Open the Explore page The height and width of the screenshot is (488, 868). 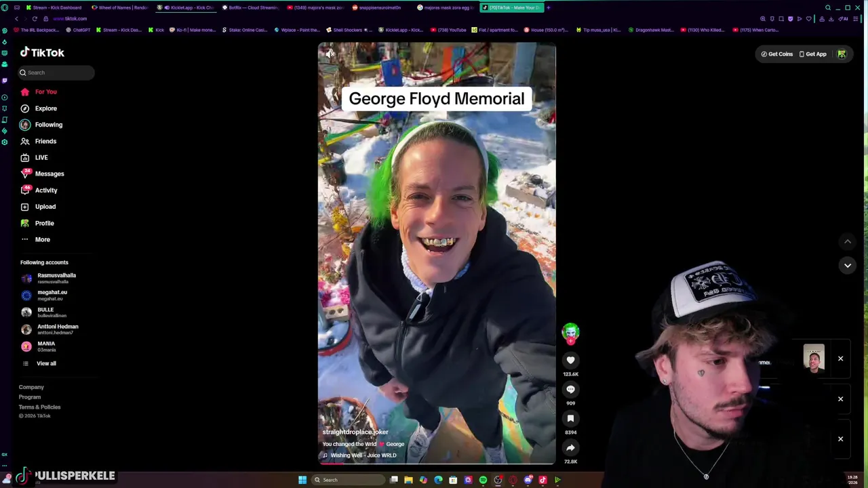pyautogui.click(x=39, y=108)
